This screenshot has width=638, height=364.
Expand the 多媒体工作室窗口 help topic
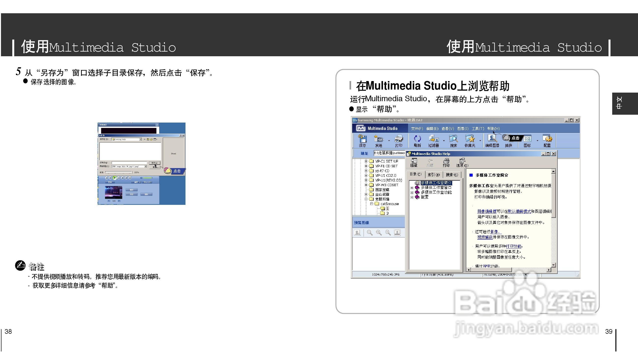point(412,188)
